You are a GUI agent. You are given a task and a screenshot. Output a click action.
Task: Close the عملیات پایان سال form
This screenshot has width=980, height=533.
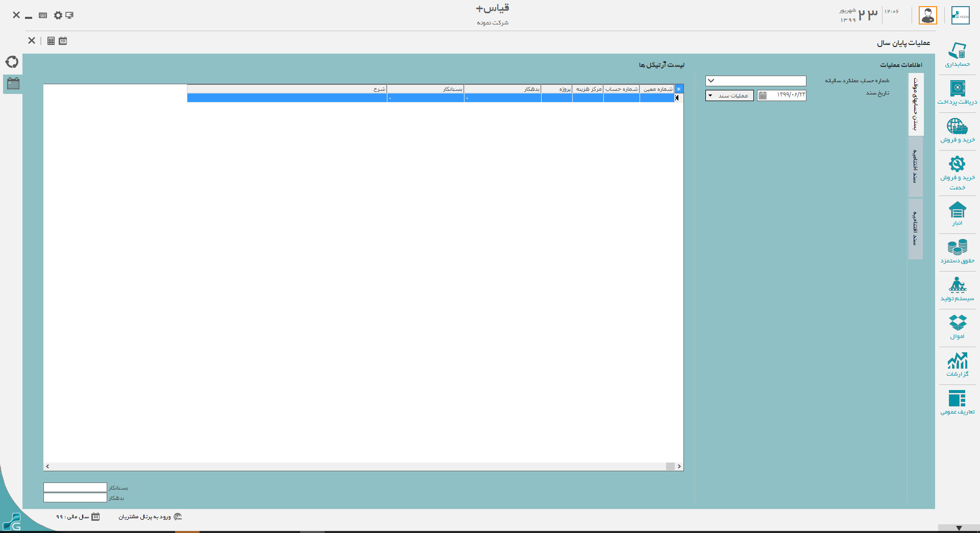point(32,40)
